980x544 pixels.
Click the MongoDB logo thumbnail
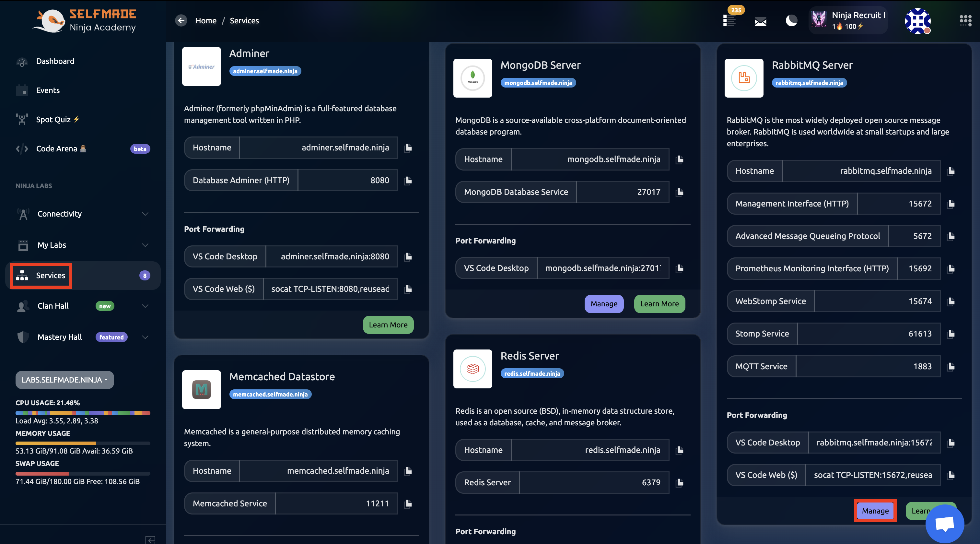point(472,78)
